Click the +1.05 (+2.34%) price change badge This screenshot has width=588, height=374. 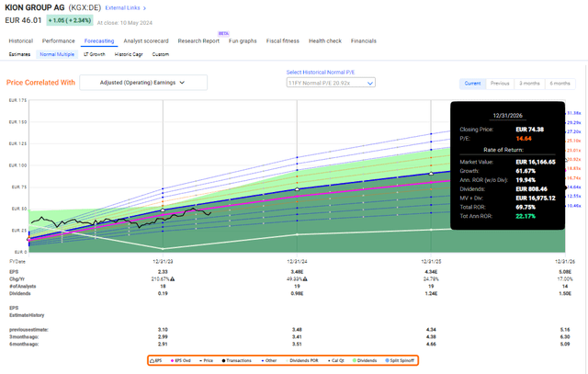point(70,20)
